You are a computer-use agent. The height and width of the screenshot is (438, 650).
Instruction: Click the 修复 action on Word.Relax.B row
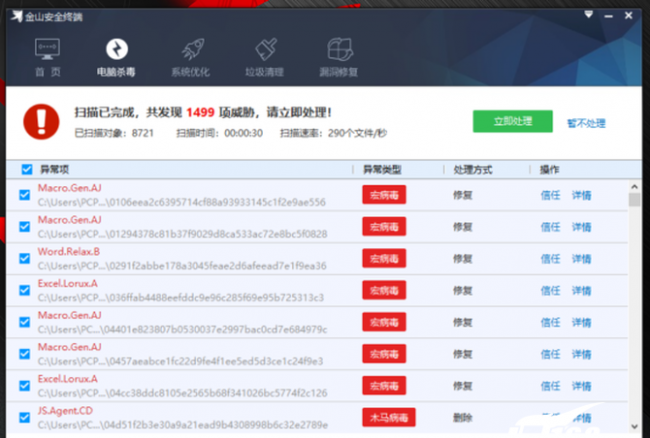pyautogui.click(x=463, y=259)
